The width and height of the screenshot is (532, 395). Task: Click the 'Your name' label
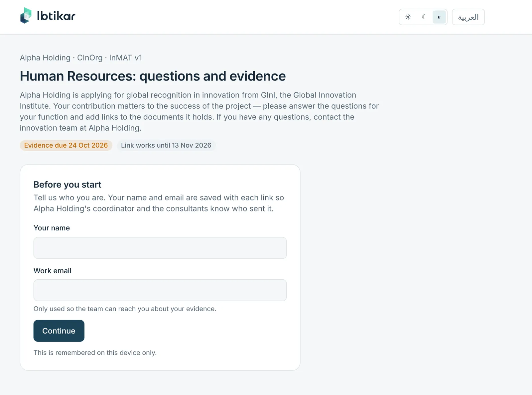(52, 228)
